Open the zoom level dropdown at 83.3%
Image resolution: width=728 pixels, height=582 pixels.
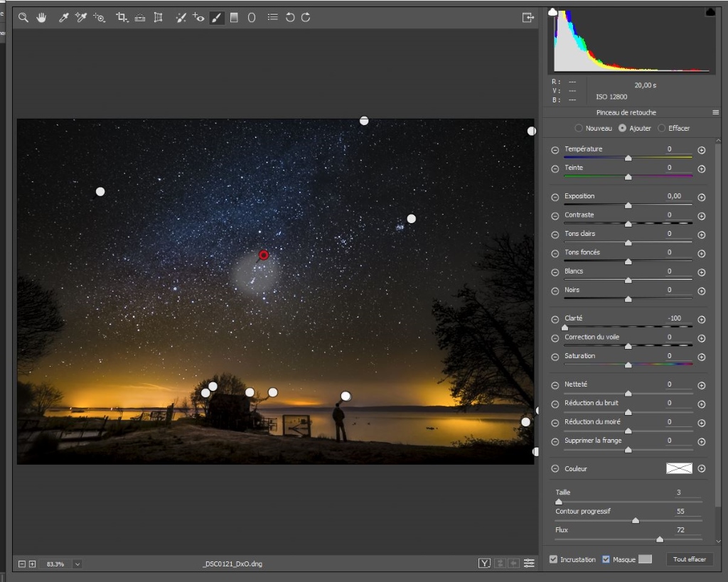(x=77, y=564)
